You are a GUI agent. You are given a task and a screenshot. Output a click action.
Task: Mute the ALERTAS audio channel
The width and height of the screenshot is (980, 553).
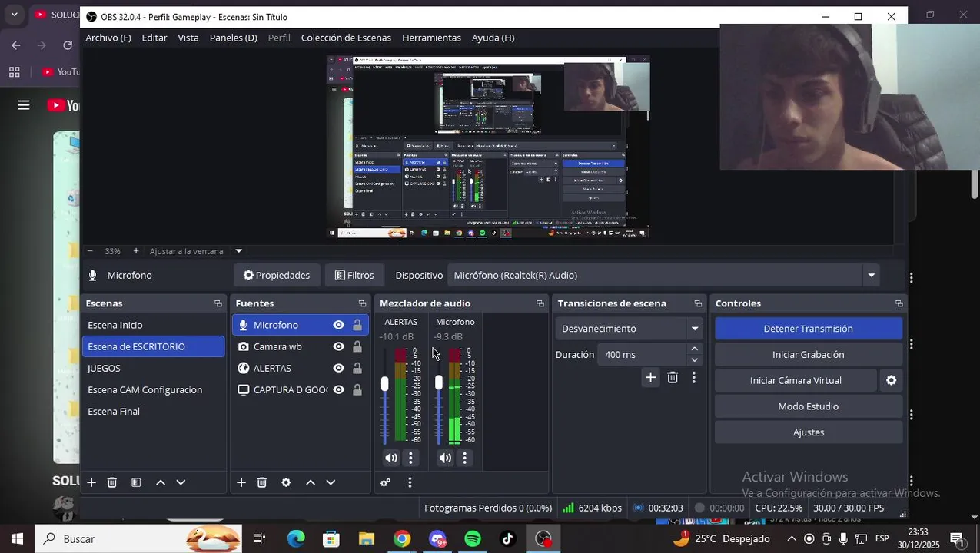pos(392,458)
